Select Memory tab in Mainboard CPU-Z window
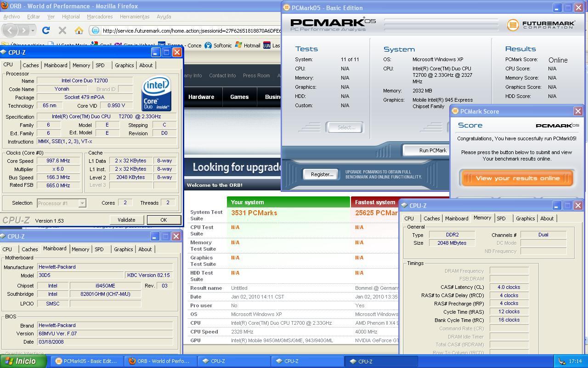 80,249
